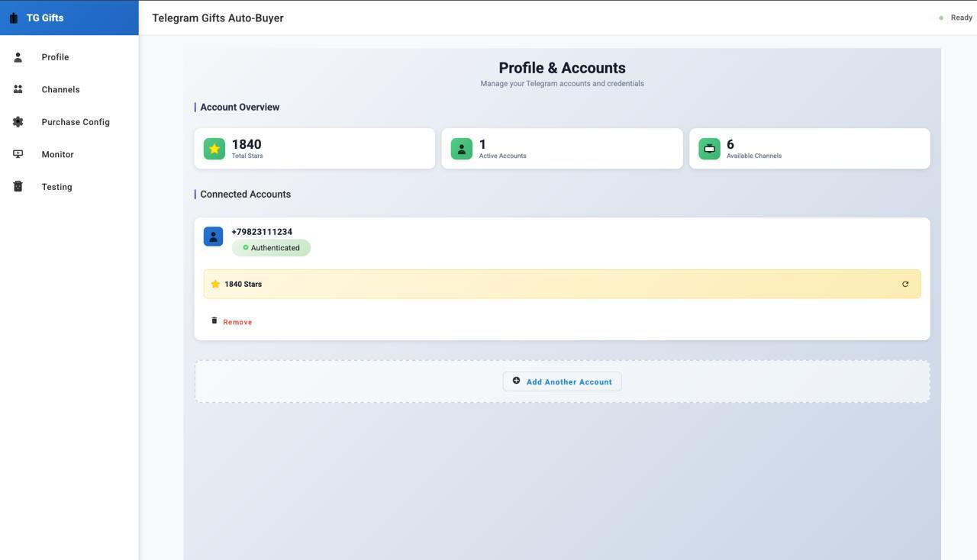Click the 1840 Stars balance text
This screenshot has width=977, height=560.
click(x=243, y=284)
